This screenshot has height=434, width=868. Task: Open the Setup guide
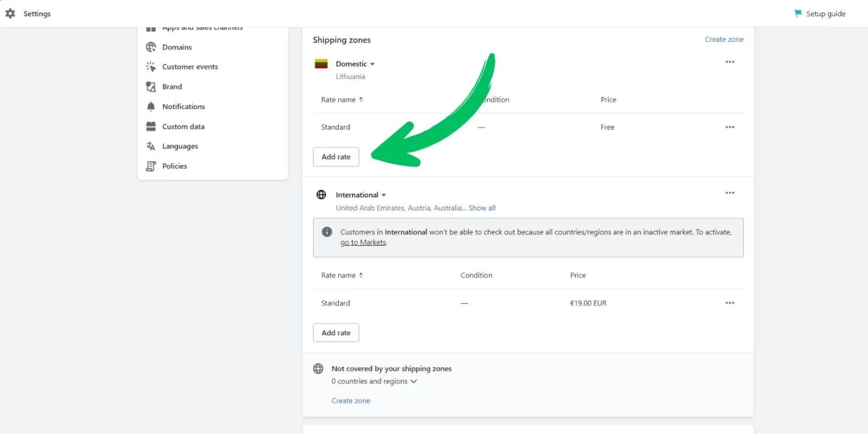pos(820,14)
